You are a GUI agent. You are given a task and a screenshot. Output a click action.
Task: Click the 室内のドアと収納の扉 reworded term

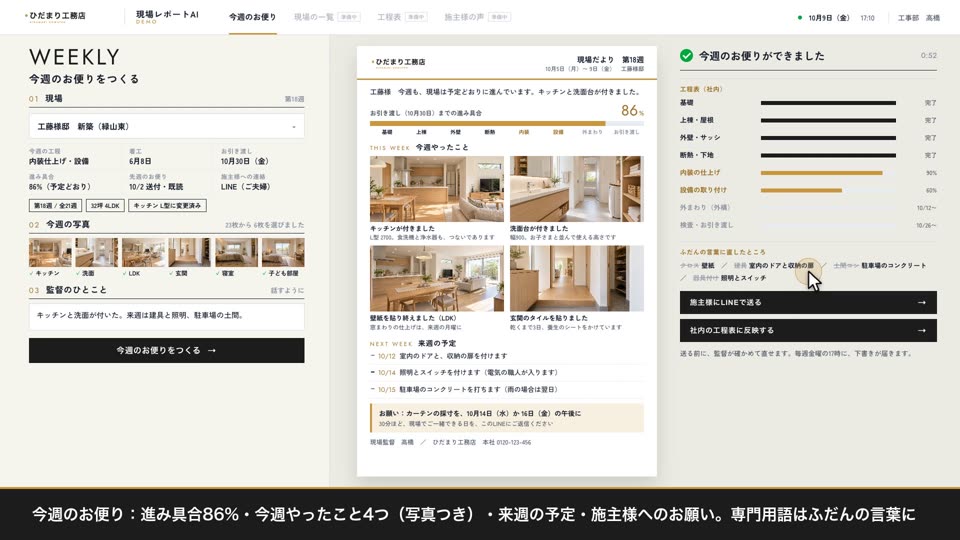(781, 266)
